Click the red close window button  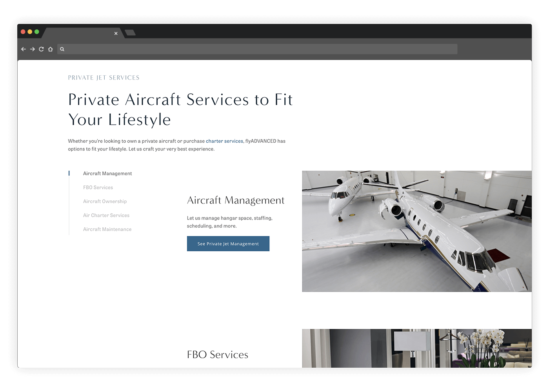tap(23, 32)
